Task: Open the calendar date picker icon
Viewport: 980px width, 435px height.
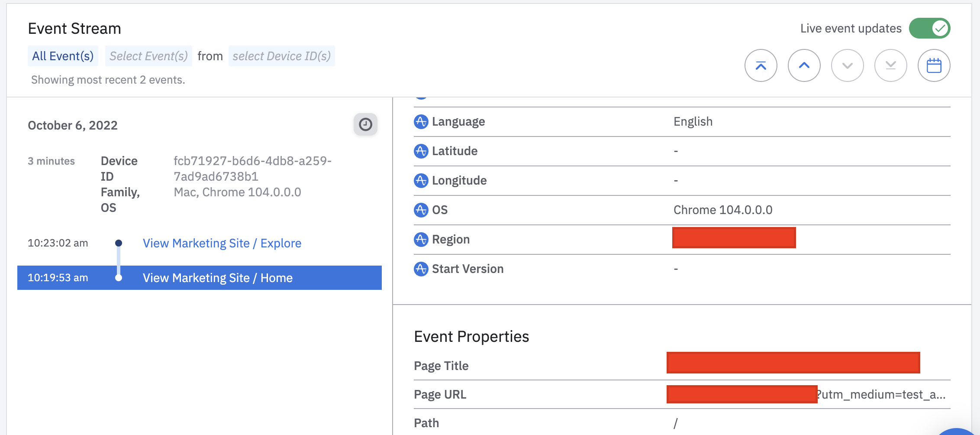Action: coord(933,65)
